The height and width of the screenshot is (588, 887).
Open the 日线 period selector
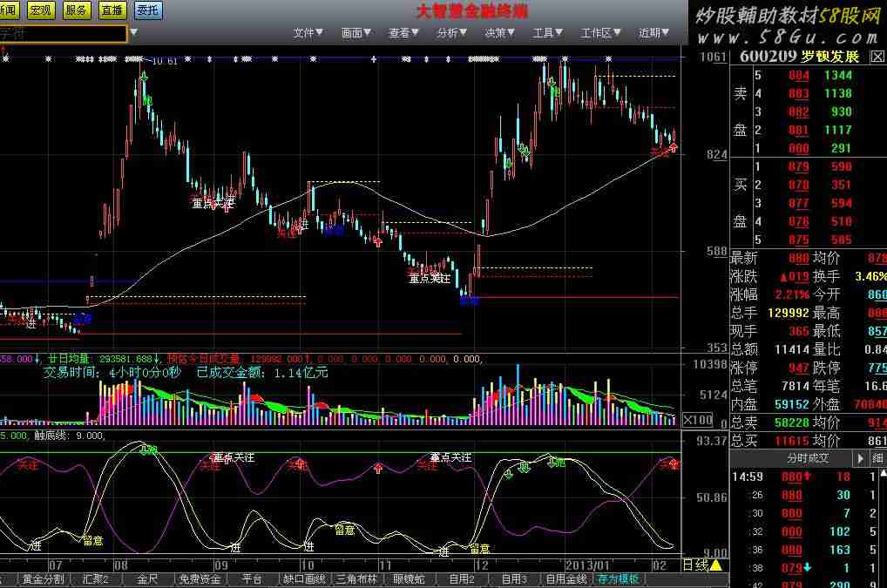701,564
